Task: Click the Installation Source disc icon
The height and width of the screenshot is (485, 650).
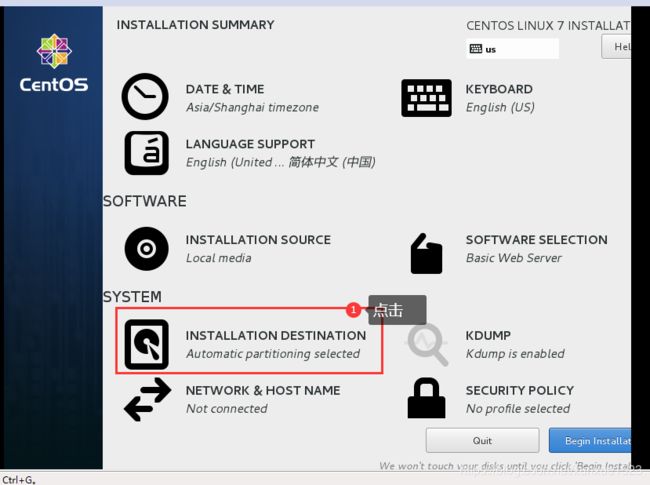Action: click(146, 249)
